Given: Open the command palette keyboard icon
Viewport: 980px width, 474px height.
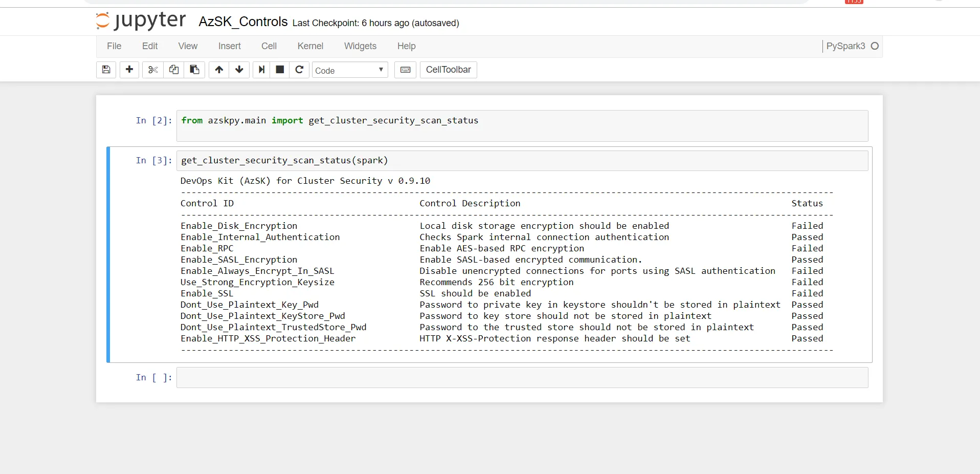Looking at the screenshot, I should [x=405, y=70].
